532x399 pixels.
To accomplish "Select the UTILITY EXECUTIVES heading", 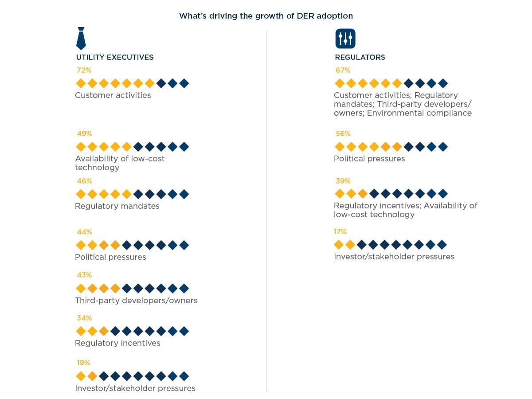I will tap(115, 57).
